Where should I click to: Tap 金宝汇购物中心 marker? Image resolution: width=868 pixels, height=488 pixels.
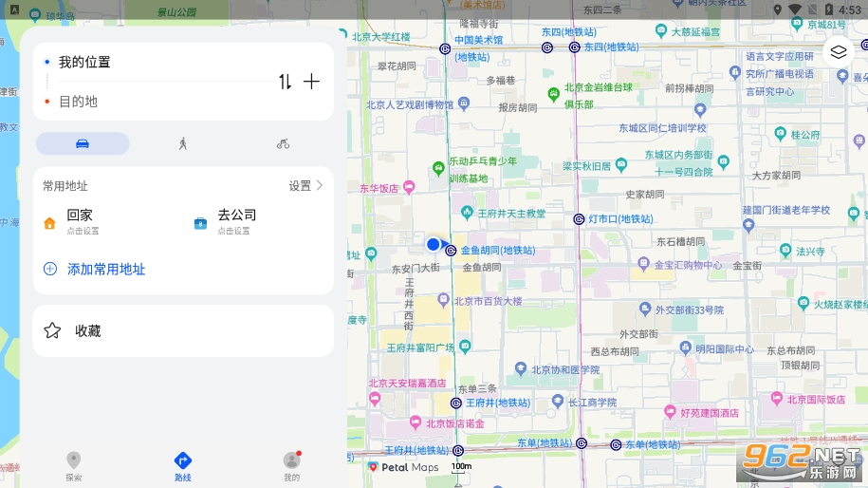click(643, 263)
